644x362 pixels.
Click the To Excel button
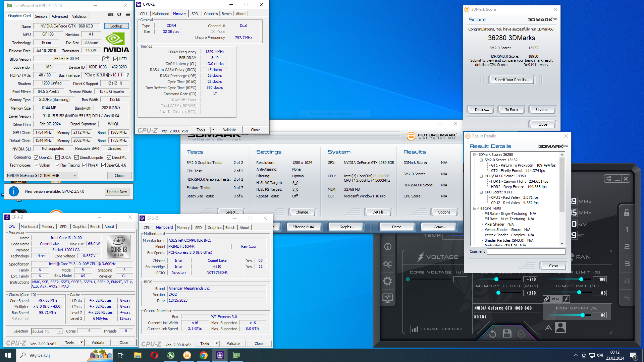[x=512, y=110]
